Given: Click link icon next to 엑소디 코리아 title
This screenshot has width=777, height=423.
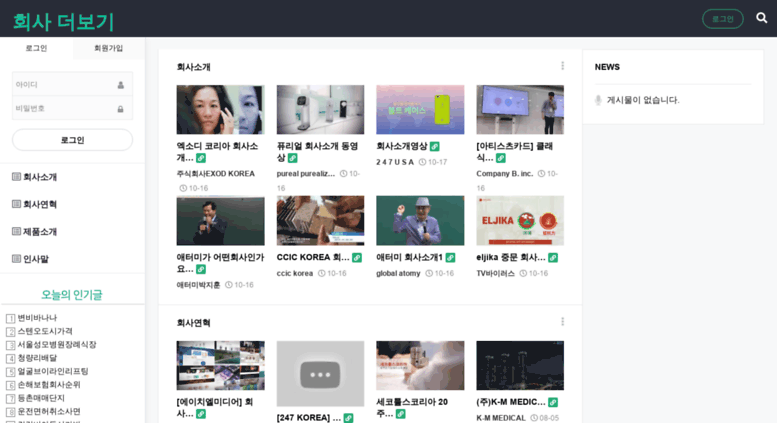Looking at the screenshot, I should tap(201, 158).
